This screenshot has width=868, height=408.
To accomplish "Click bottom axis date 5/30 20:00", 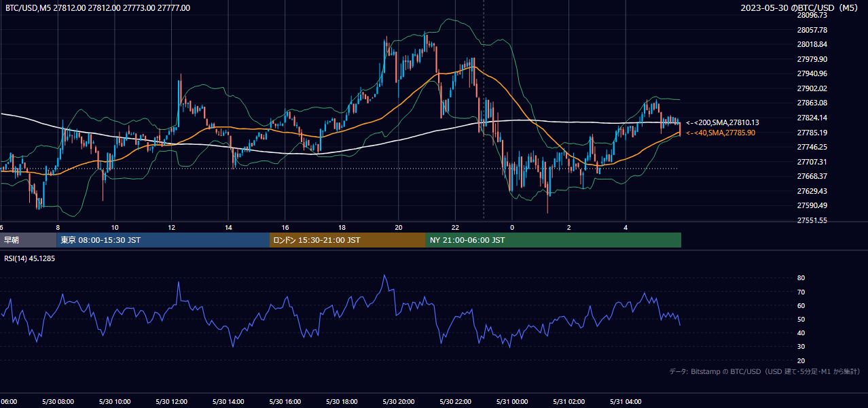I will pyautogui.click(x=399, y=402).
